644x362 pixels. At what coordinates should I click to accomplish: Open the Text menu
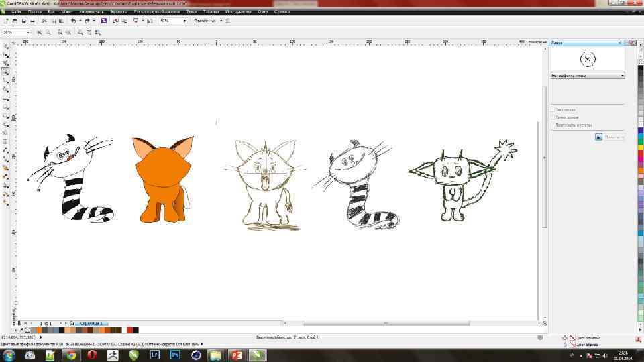click(x=191, y=12)
